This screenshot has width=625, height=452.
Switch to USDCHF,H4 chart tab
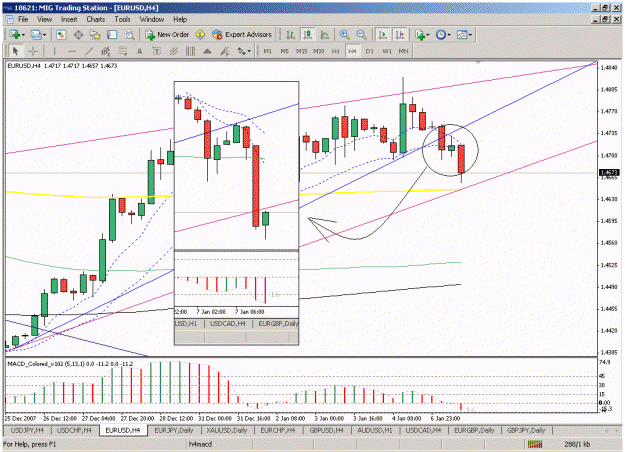(x=74, y=430)
